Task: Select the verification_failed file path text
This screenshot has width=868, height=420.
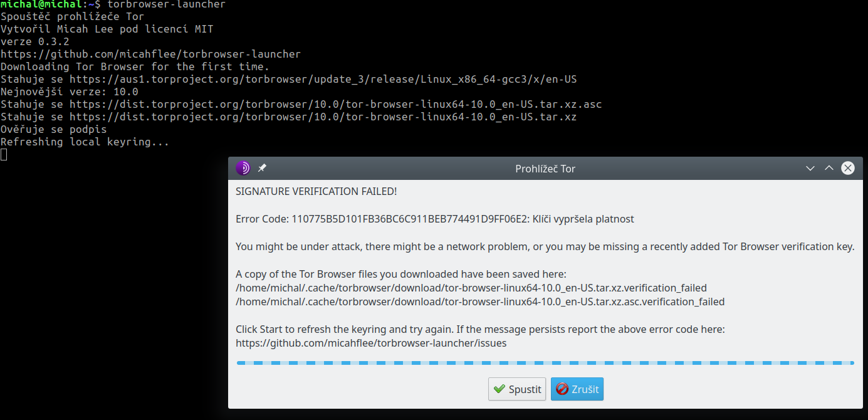Action: coord(471,288)
